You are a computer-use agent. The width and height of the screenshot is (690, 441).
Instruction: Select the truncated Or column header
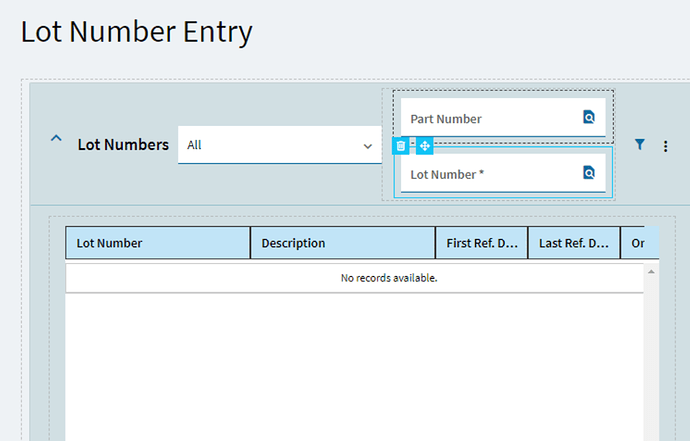coord(640,243)
